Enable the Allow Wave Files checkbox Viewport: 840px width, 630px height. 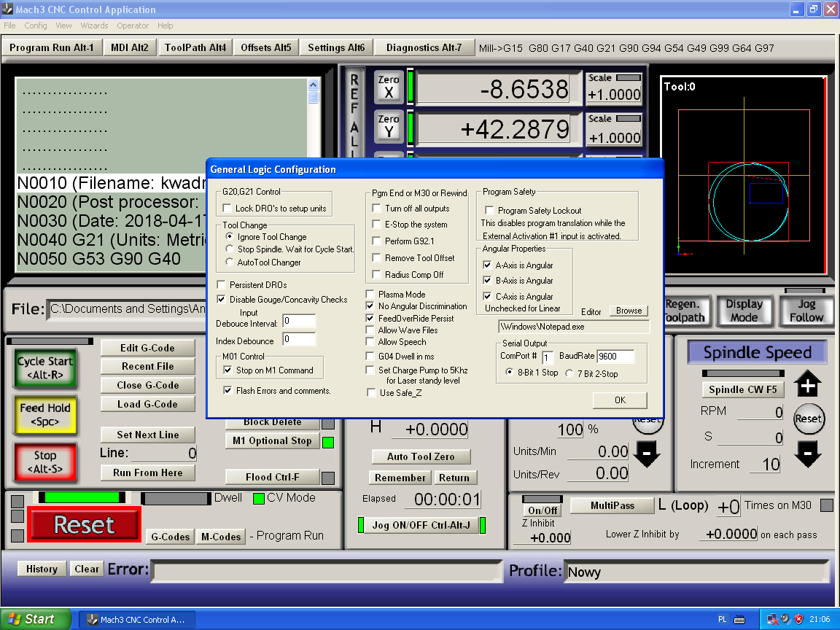[370, 330]
